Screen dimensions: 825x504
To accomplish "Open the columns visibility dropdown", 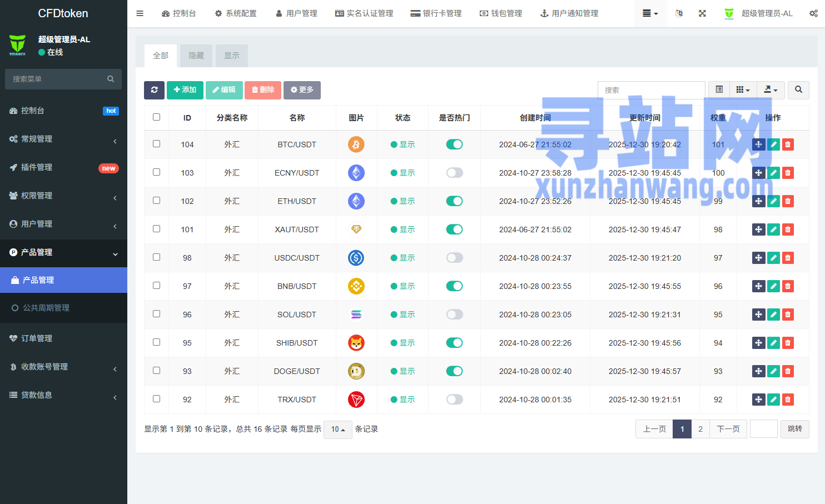I will tap(743, 90).
